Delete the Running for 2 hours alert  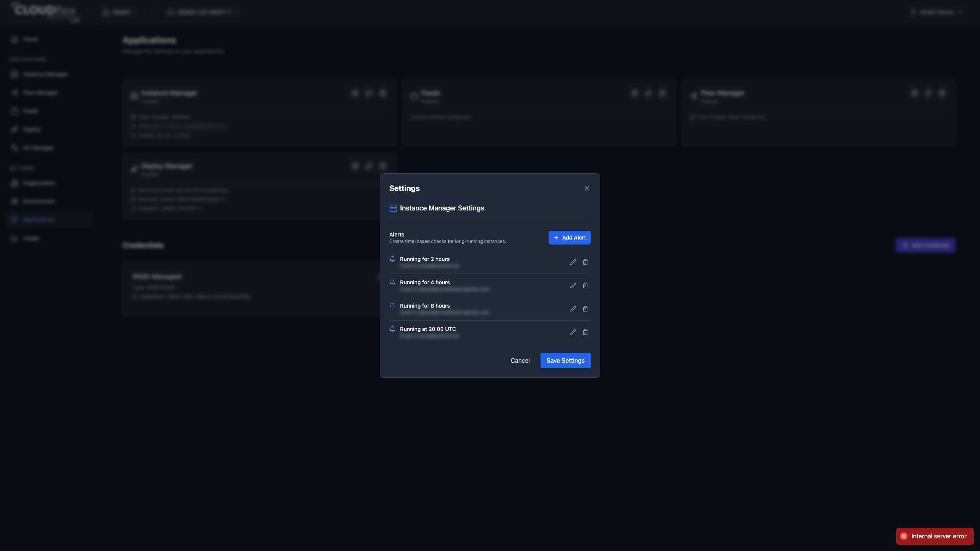[x=585, y=262]
